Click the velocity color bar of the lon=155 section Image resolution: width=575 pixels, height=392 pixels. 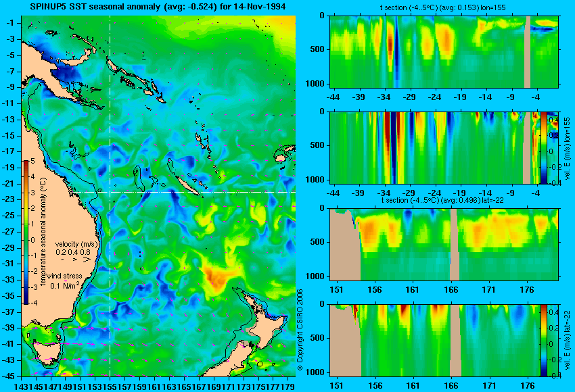coord(543,148)
